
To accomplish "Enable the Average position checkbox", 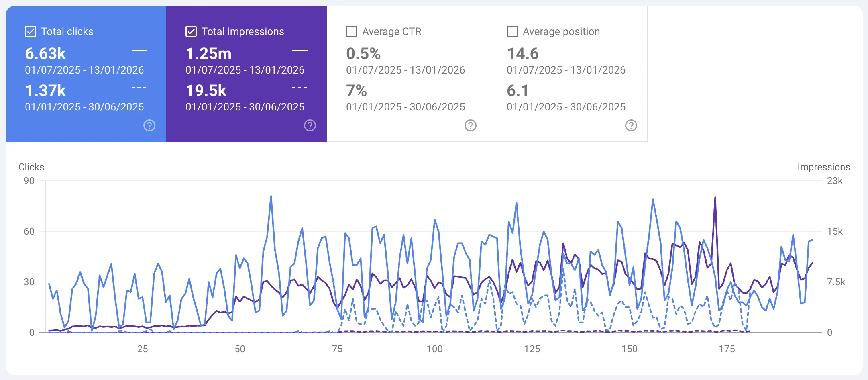I will coord(511,31).
